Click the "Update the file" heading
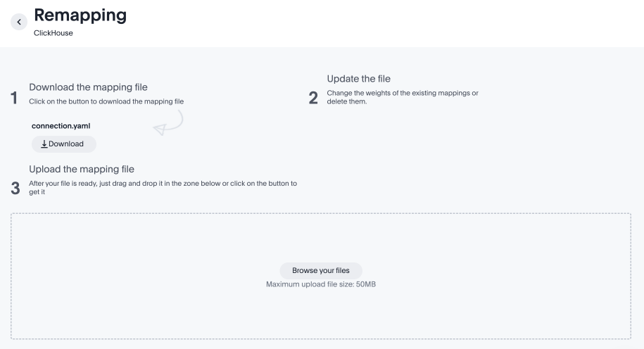This screenshot has width=644, height=349. (x=358, y=79)
